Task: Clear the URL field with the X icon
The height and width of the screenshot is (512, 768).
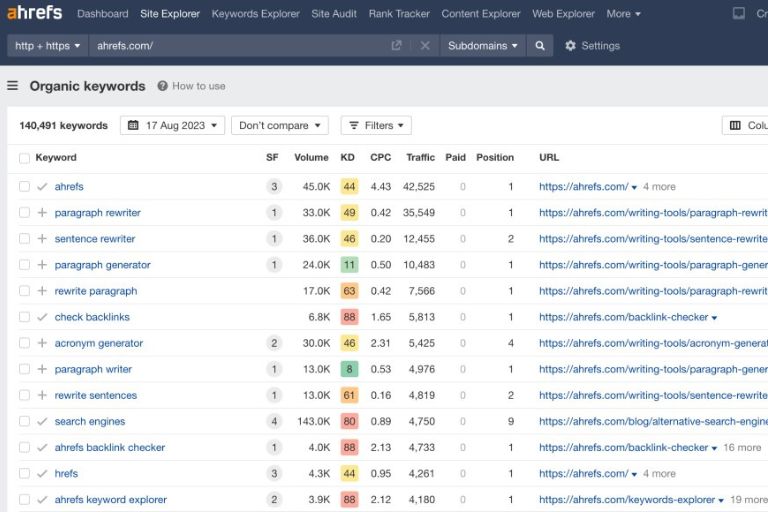Action: (x=425, y=46)
